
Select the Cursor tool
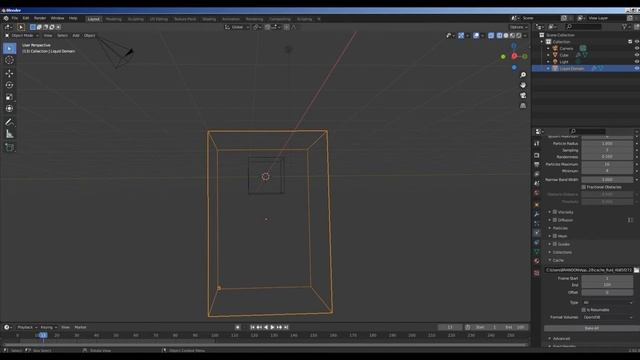[x=9, y=60]
